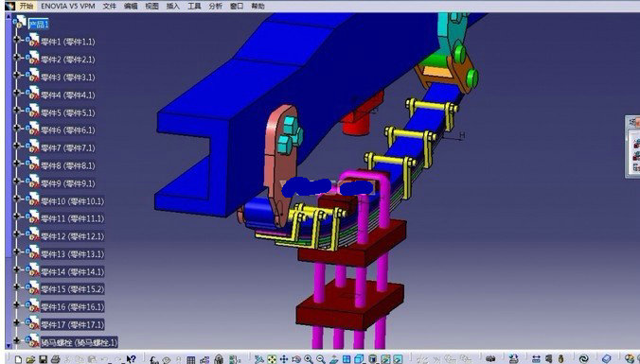Open the 工具 menu
Image resolution: width=640 pixels, height=364 pixels.
pyautogui.click(x=194, y=6)
